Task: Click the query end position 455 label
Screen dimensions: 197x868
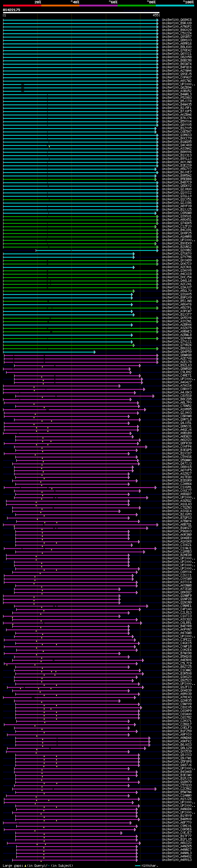Action: click(155, 15)
